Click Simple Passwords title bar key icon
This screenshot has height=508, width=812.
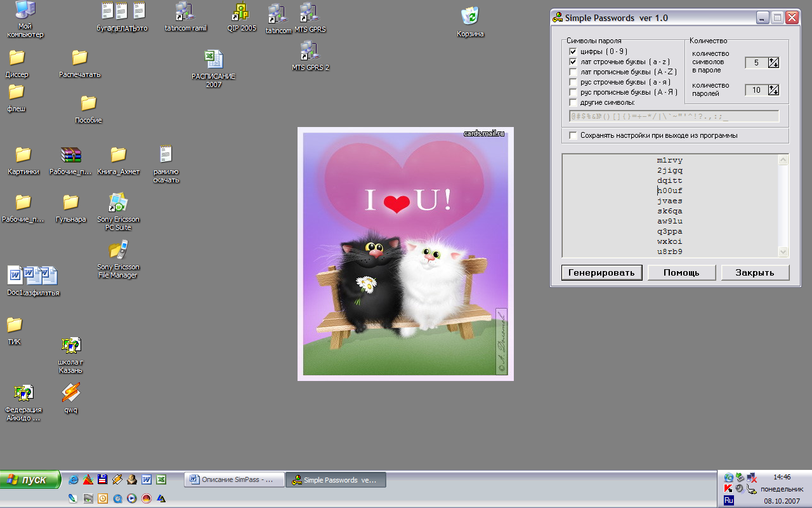pos(558,18)
